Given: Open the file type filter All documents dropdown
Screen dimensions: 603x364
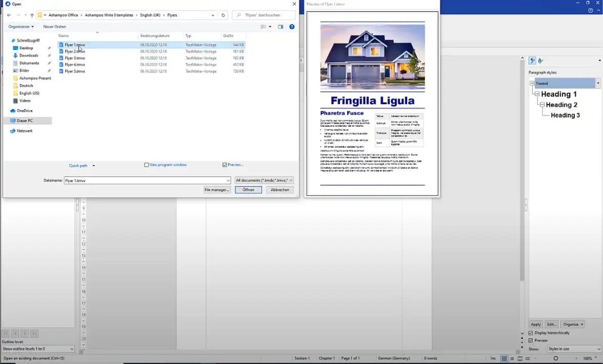Looking at the screenshot, I should [x=264, y=180].
